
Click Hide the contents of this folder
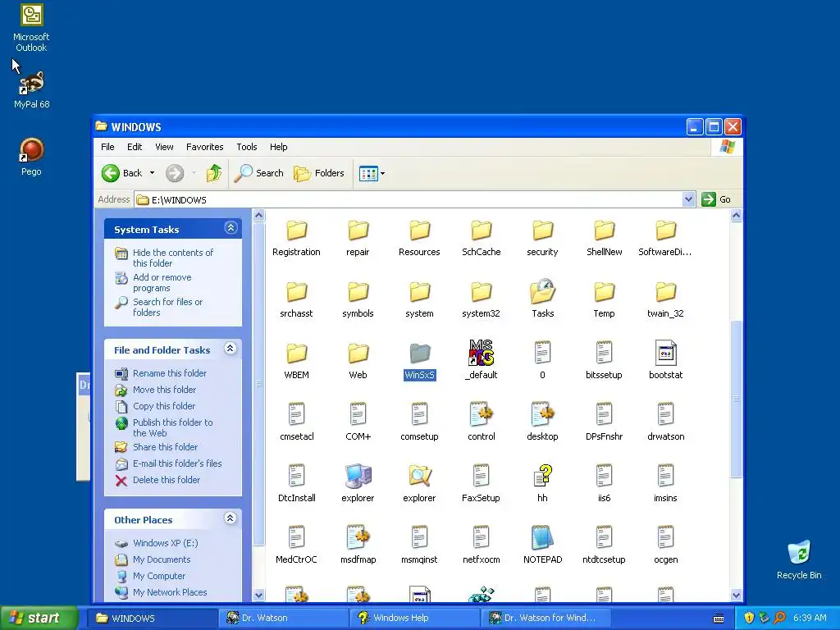click(172, 258)
